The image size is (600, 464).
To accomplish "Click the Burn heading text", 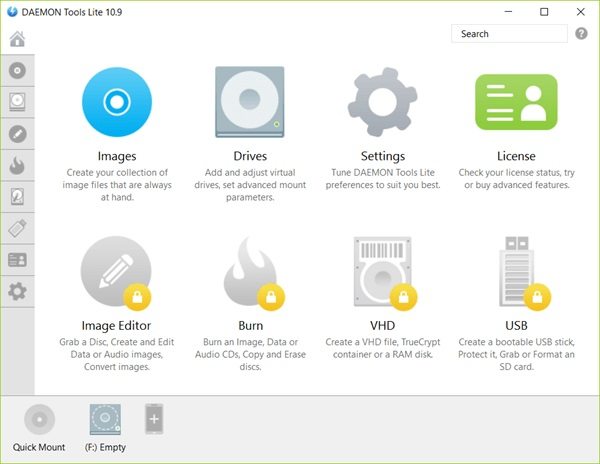I will pyautogui.click(x=251, y=326).
